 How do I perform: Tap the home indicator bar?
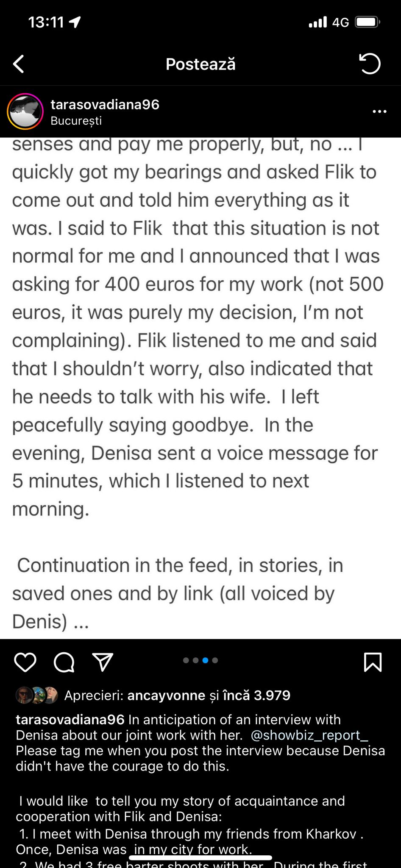click(x=200, y=858)
